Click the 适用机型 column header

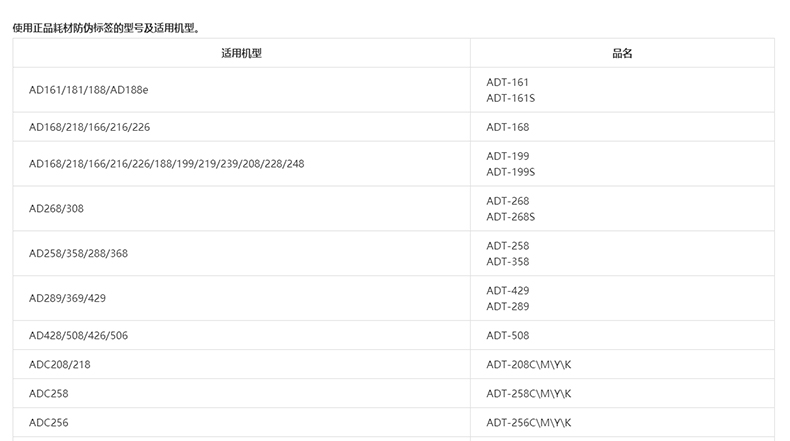pos(241,53)
